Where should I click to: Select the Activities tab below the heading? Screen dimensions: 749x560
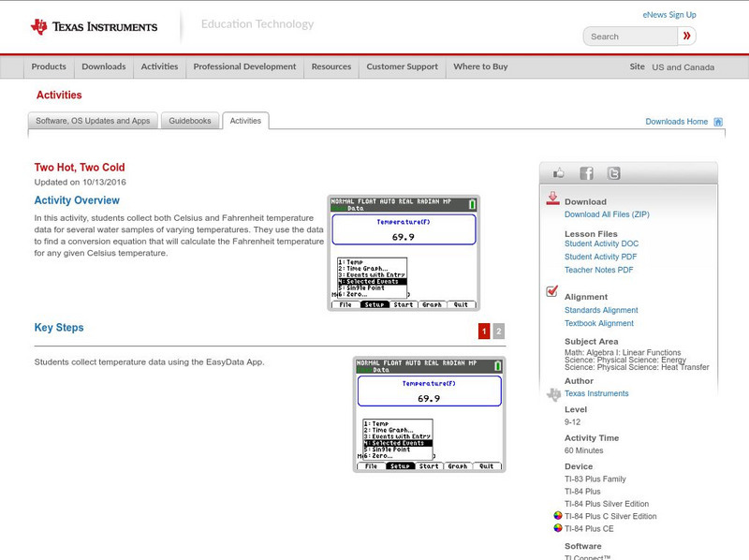coord(245,121)
